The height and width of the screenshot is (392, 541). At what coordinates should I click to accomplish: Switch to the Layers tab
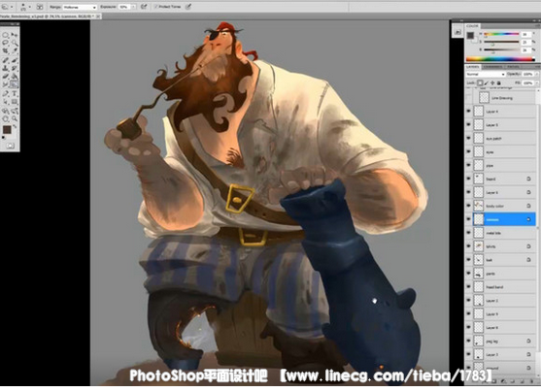[x=473, y=67]
